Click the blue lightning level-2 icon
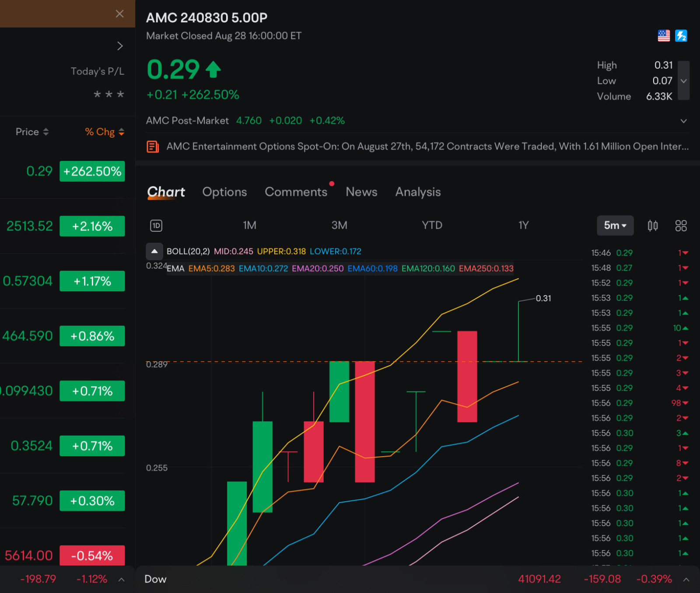 click(x=681, y=36)
